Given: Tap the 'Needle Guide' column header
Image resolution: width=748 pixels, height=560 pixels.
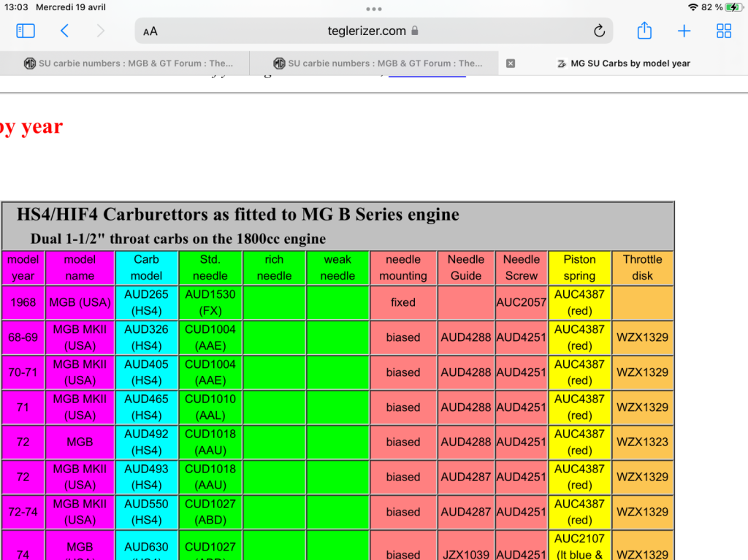Looking at the screenshot, I should 466,268.
